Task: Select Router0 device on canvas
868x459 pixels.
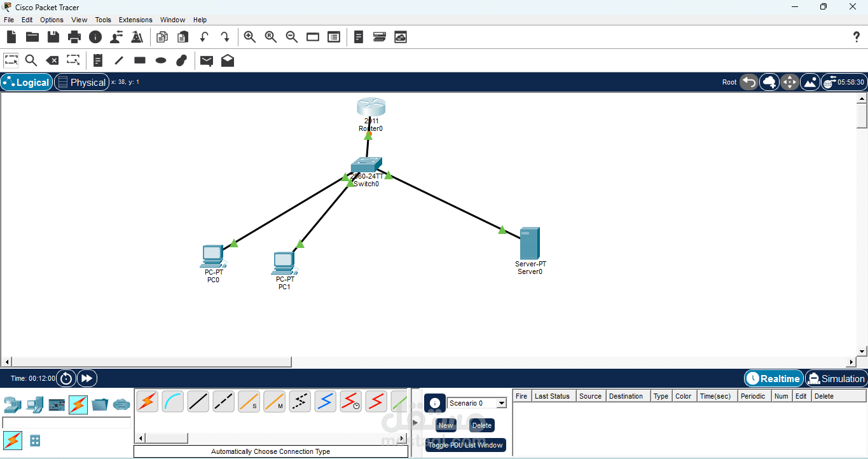Action: (371, 107)
